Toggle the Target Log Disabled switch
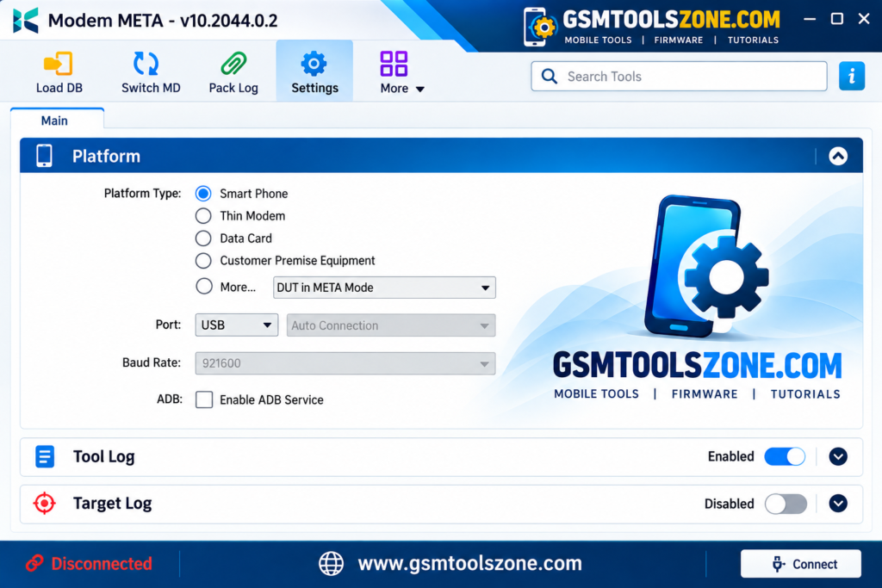 [x=786, y=504]
